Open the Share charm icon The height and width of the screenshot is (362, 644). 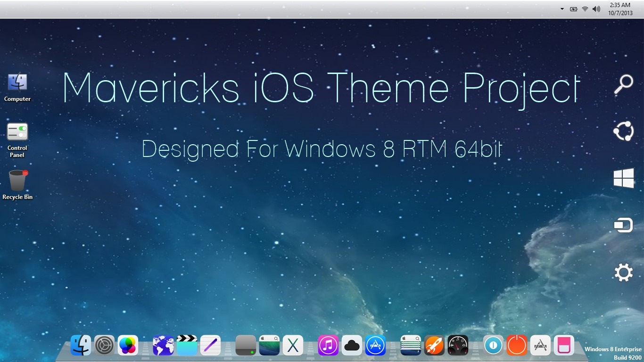coord(623,131)
